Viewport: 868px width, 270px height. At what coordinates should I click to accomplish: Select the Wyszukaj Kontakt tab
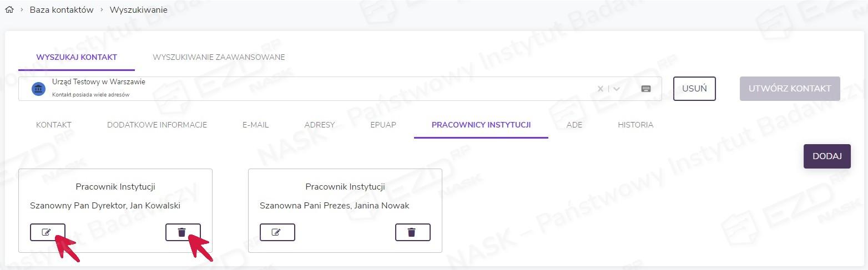tap(77, 57)
